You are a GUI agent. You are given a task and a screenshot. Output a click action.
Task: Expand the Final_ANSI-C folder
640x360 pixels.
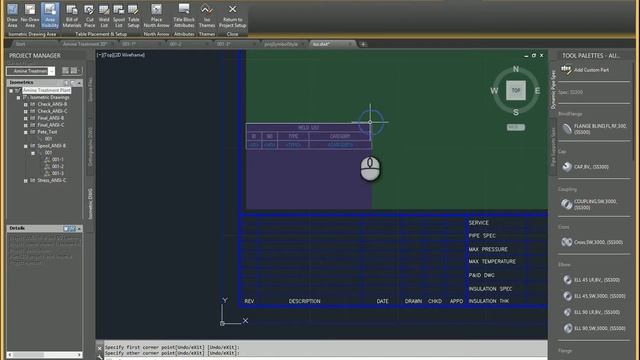point(26,125)
